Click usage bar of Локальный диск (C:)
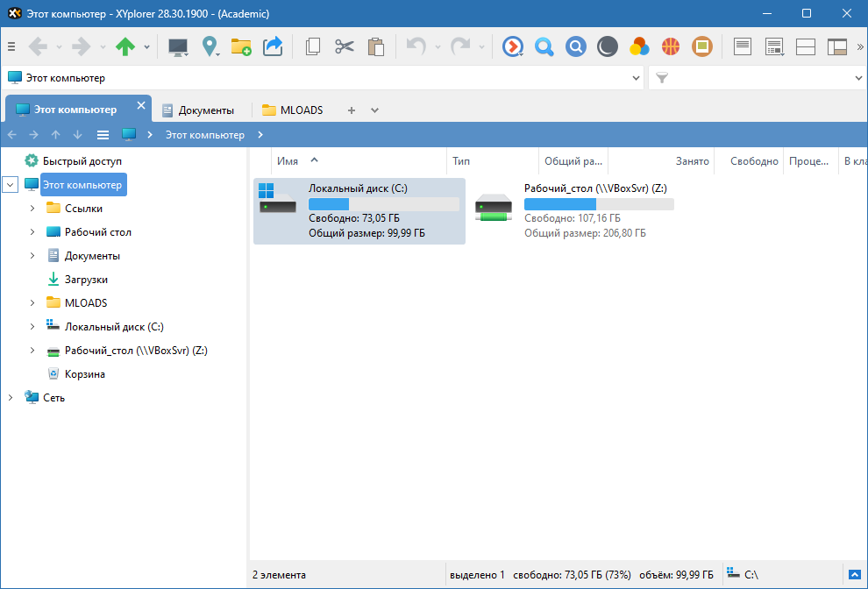 click(x=384, y=204)
